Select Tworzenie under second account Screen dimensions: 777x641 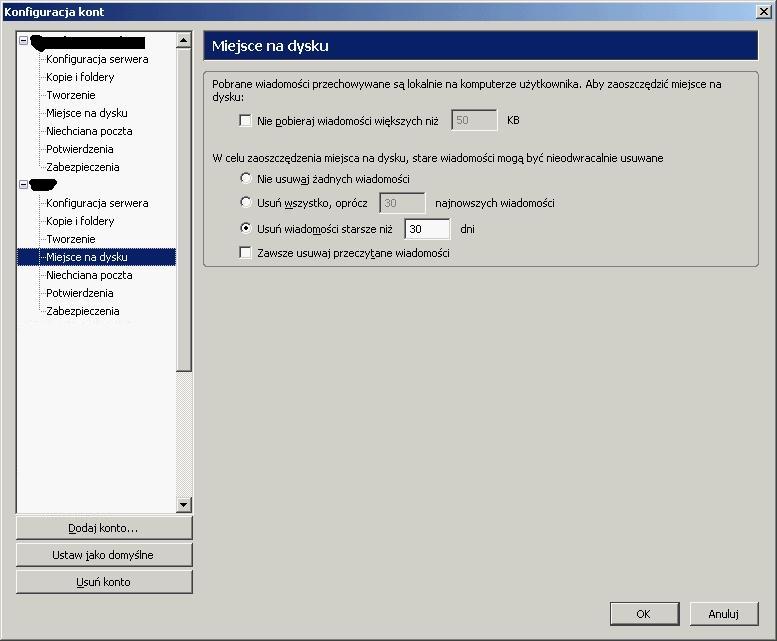(x=71, y=239)
